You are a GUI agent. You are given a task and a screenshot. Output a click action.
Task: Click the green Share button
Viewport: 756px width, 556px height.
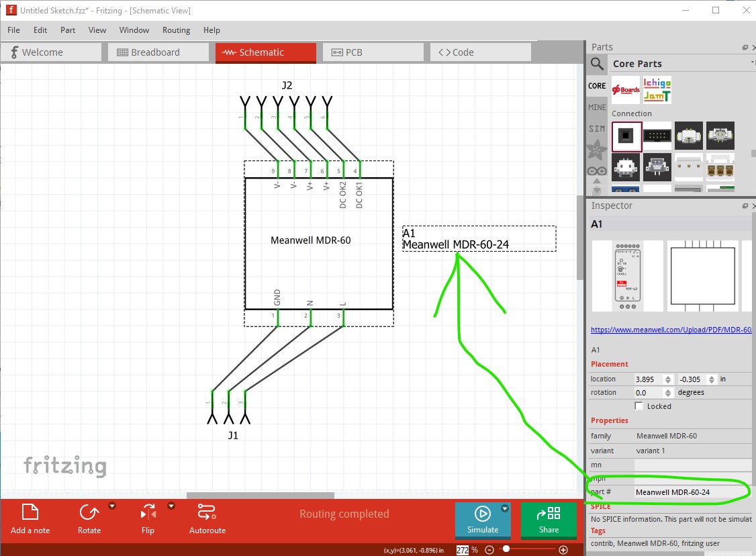point(549,520)
